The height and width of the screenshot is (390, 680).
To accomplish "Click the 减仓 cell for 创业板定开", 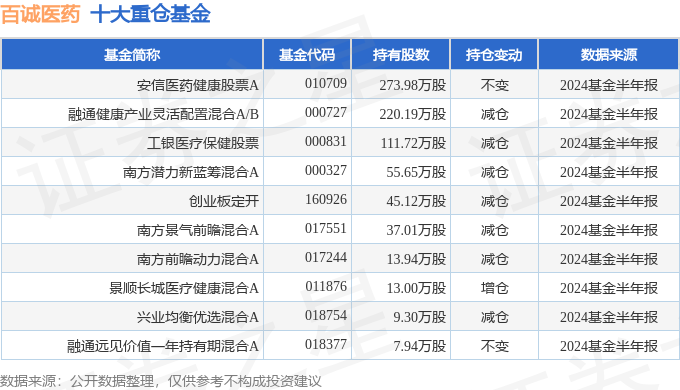I will 494,201.
